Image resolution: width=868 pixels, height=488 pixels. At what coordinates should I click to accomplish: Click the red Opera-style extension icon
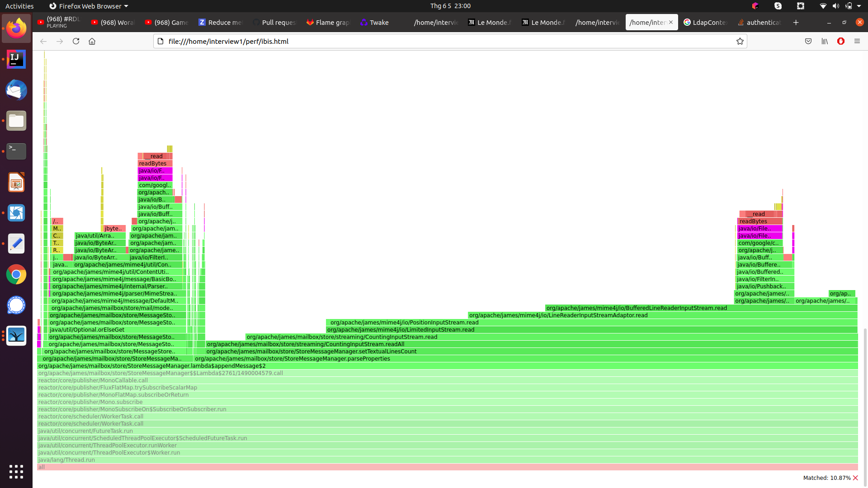click(841, 41)
